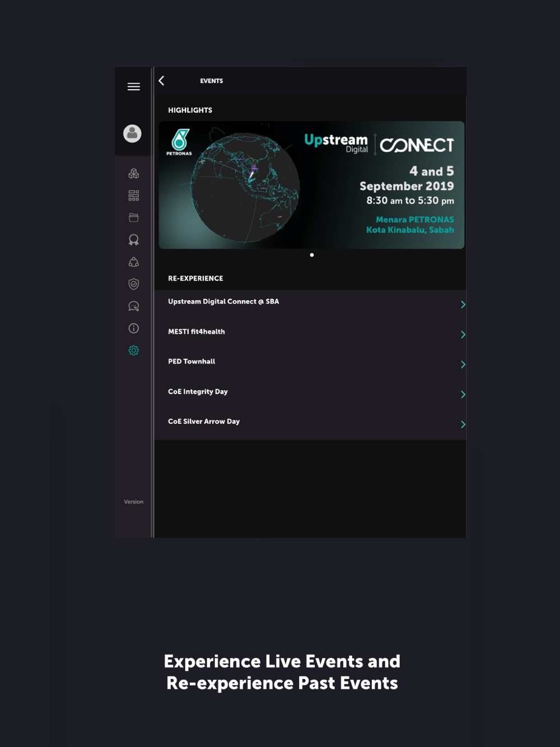Expand PED Townhall chevron

pyautogui.click(x=463, y=365)
